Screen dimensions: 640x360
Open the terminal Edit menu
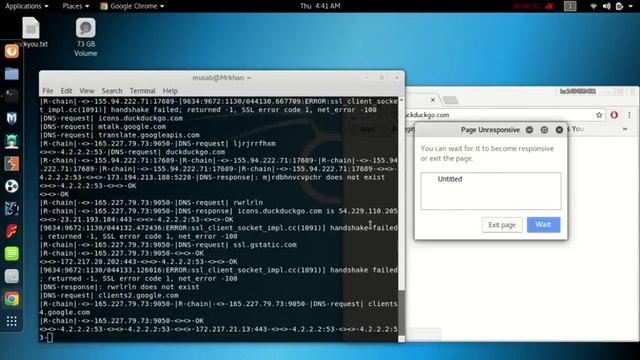66,91
